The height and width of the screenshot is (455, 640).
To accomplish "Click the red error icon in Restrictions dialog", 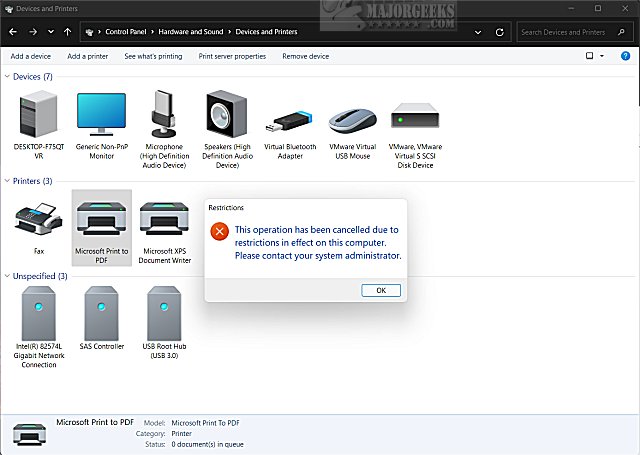I will point(220,231).
